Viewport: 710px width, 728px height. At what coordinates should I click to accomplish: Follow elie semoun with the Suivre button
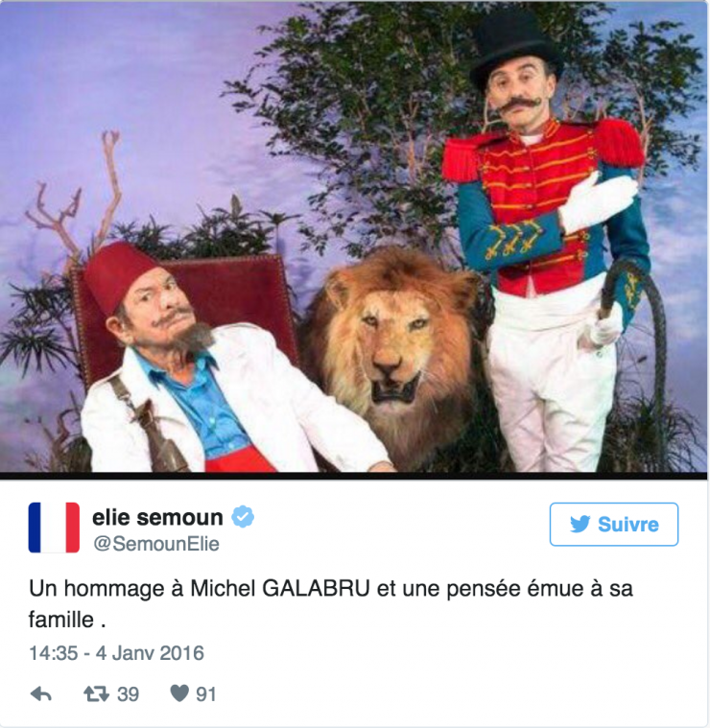614,524
